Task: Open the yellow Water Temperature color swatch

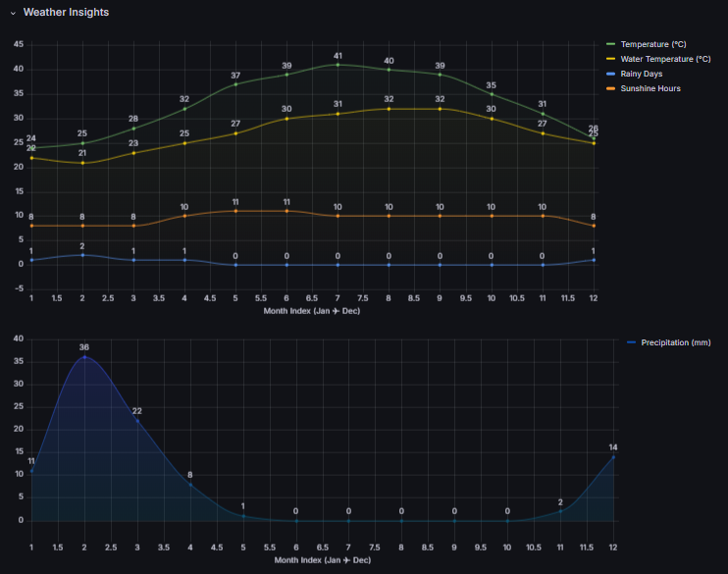Action: pos(611,59)
